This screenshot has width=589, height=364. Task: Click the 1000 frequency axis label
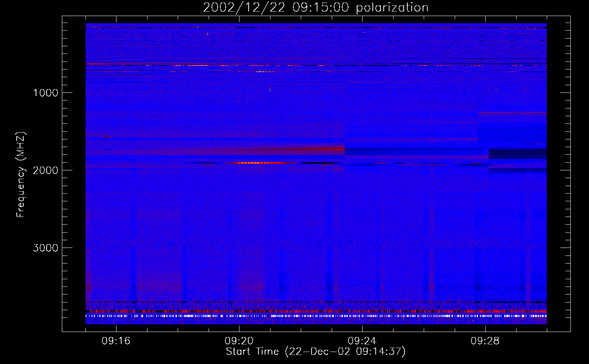pyautogui.click(x=46, y=93)
